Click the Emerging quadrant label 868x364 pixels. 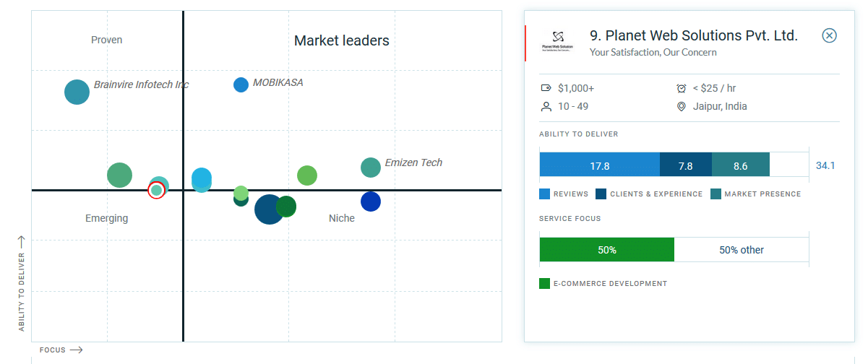pos(107,218)
